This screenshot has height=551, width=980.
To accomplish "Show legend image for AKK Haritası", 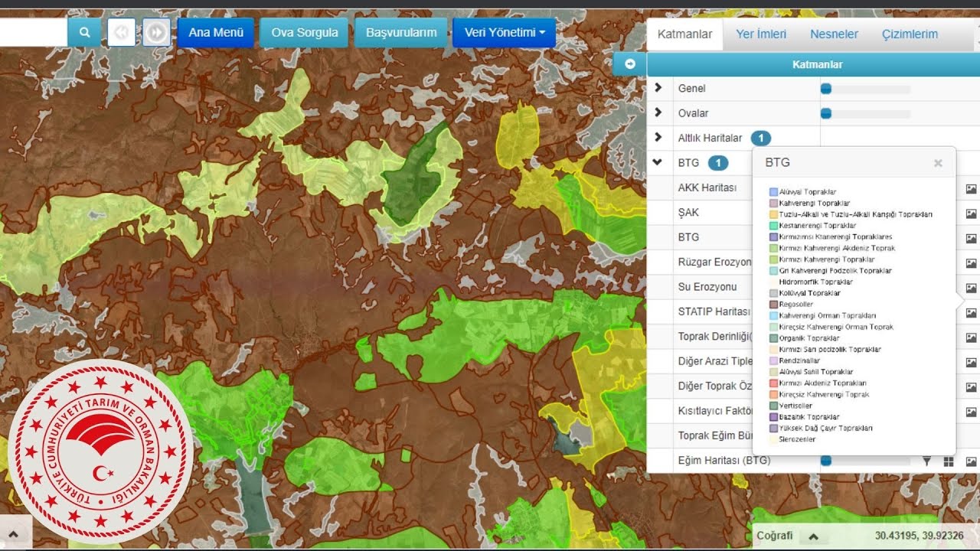I will [971, 188].
